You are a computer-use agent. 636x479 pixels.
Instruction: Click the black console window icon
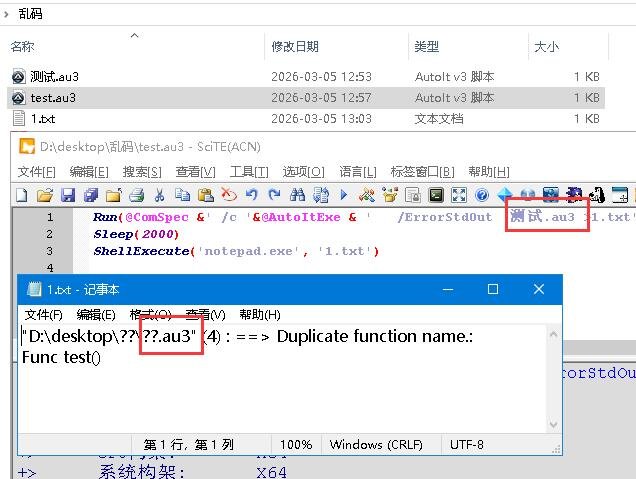click(x=436, y=195)
